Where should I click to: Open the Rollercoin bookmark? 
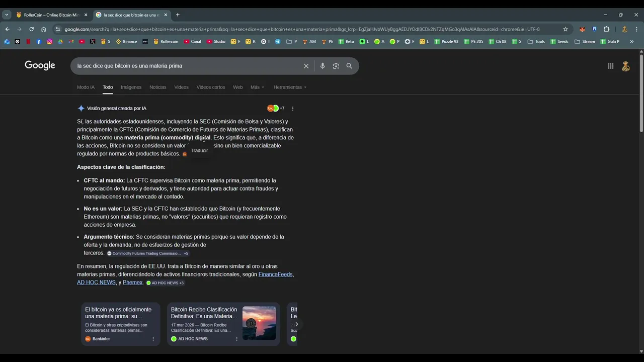click(x=166, y=42)
